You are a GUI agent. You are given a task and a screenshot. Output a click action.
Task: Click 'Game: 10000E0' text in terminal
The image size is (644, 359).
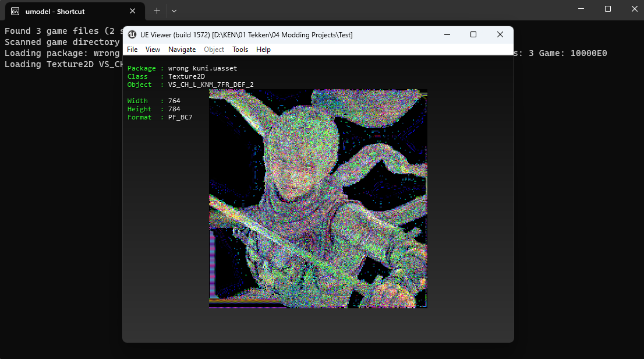pyautogui.click(x=573, y=53)
